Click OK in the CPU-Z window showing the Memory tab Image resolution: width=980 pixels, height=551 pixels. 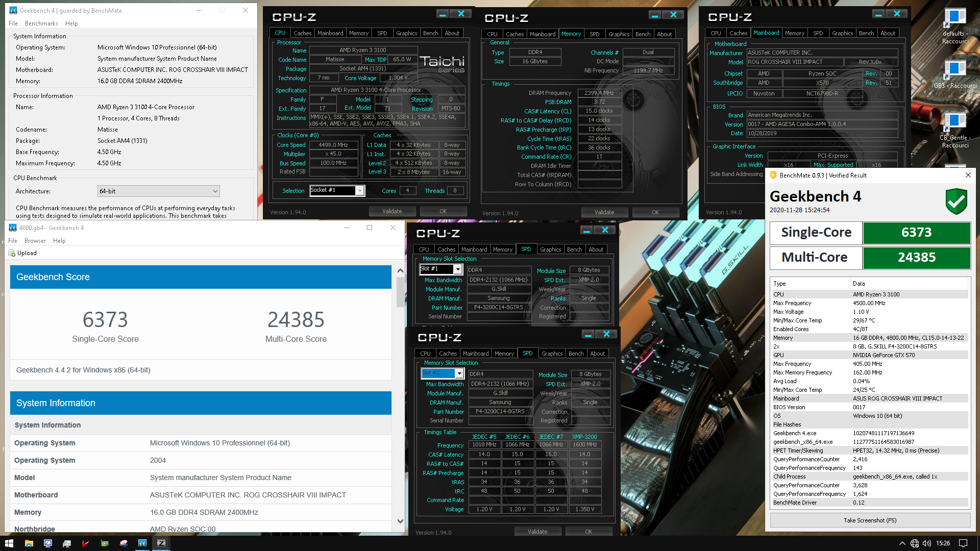point(655,212)
